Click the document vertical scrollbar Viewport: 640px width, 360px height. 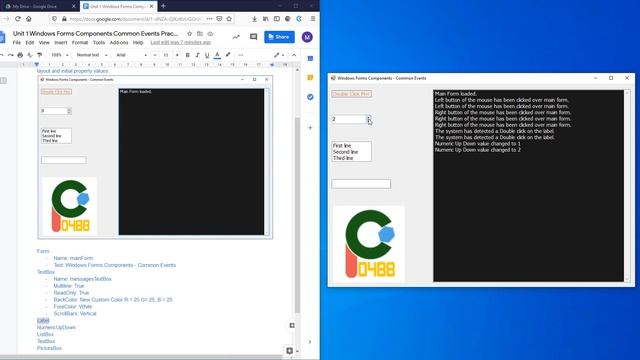298,215
